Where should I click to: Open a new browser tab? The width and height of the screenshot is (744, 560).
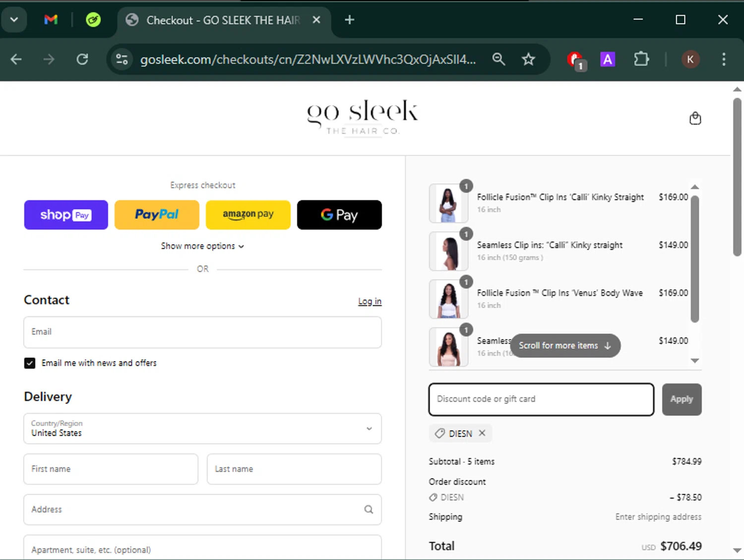point(350,20)
